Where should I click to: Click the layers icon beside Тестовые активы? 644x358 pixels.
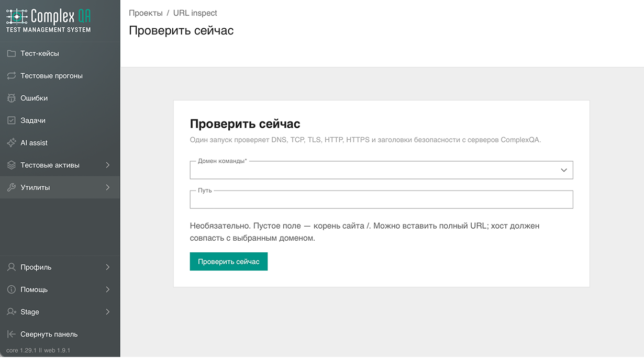[x=12, y=165]
